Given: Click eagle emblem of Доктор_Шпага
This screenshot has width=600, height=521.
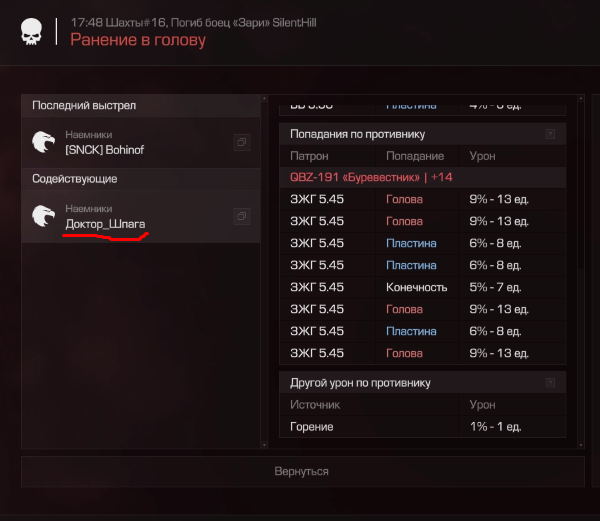Looking at the screenshot, I should (44, 216).
